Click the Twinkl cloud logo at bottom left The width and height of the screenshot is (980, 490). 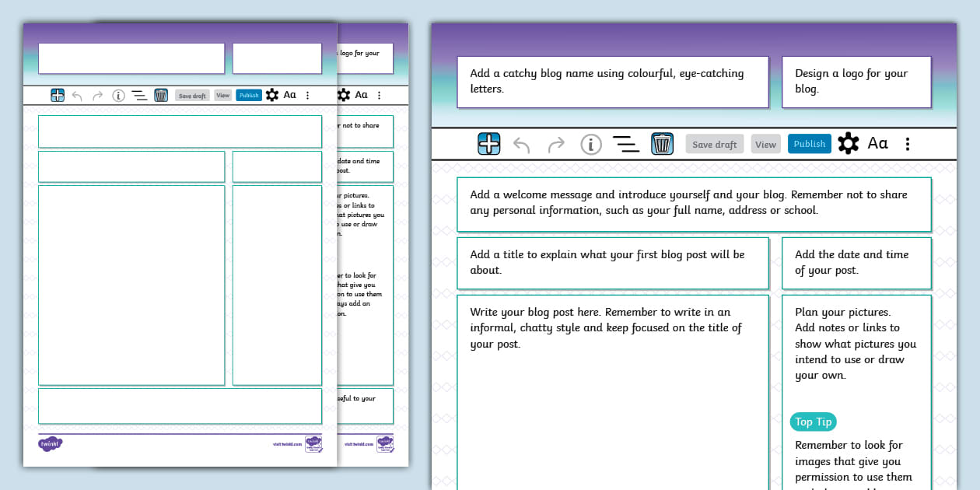50,443
